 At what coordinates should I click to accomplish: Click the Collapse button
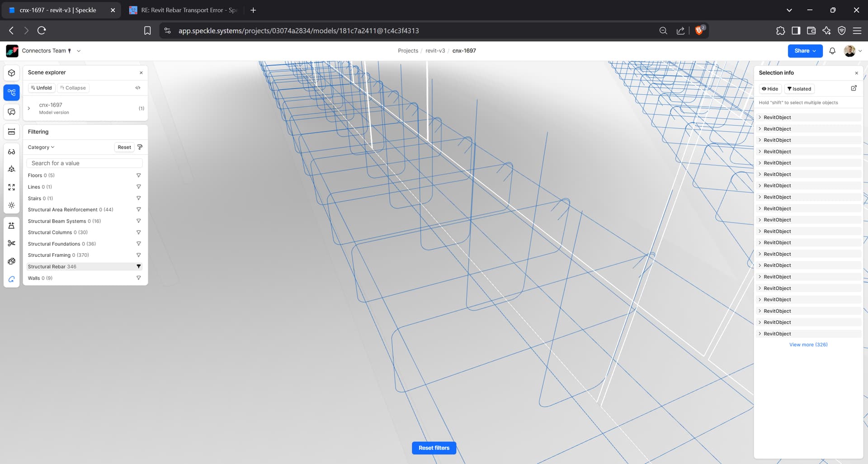(x=73, y=88)
